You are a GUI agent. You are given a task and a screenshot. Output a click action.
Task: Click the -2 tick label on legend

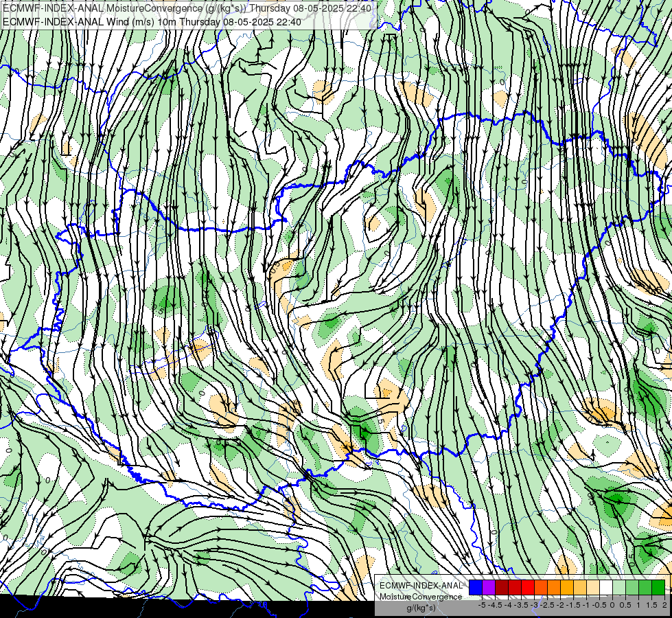click(x=561, y=605)
